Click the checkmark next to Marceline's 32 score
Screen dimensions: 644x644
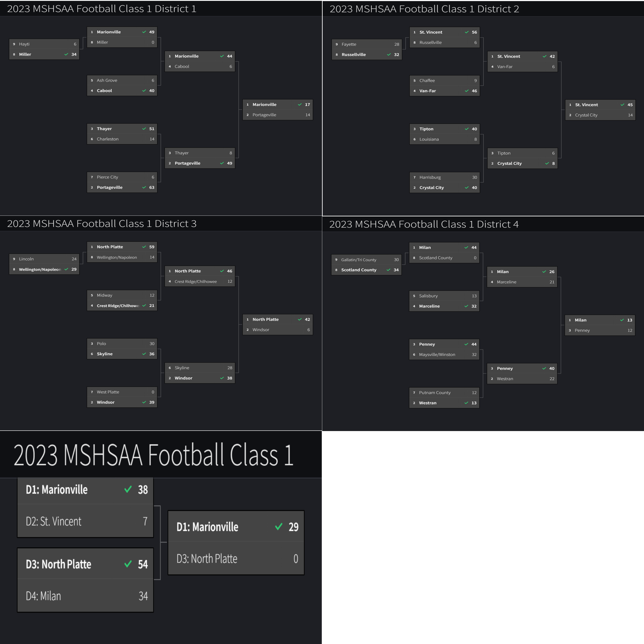[466, 306]
